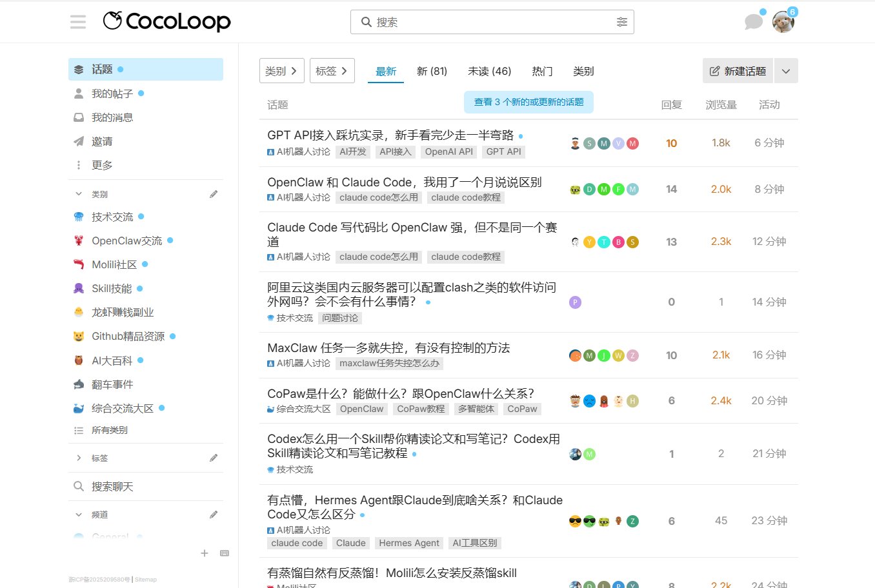Switch to the 热门 tab
The image size is (875, 588).
[x=542, y=71]
